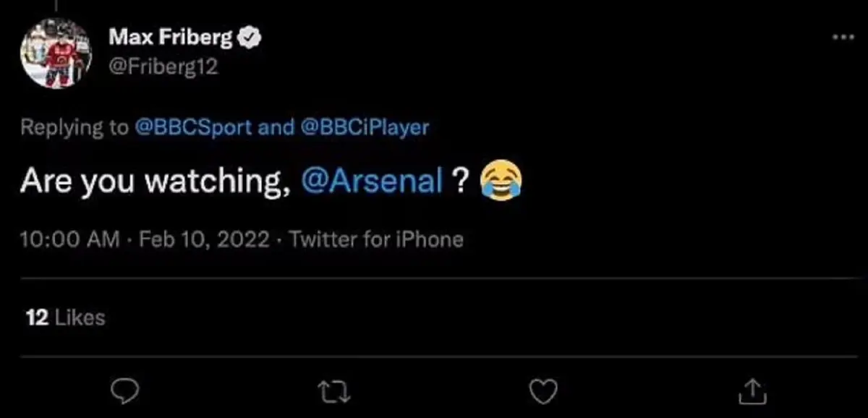Click the 'Replying to' label
Viewport: 868px width, 418px height.
pyautogui.click(x=75, y=128)
